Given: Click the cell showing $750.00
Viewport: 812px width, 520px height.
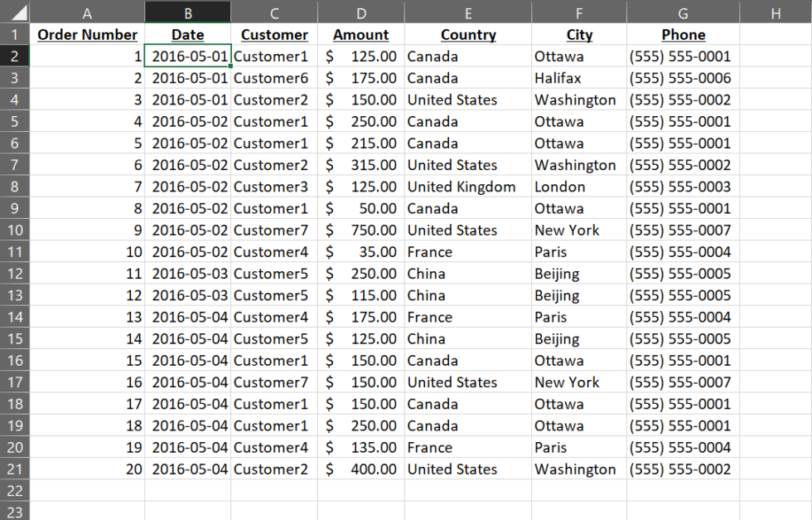Looking at the screenshot, I should click(360, 230).
